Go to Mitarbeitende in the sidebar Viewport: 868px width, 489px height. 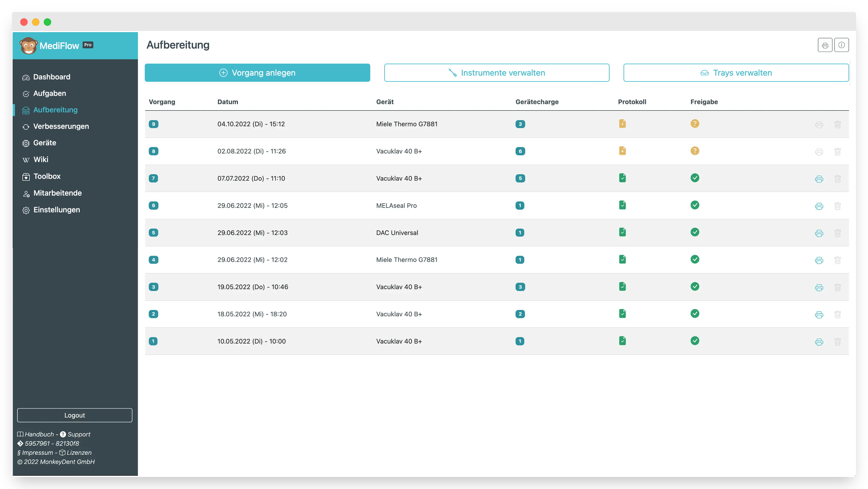click(52, 193)
